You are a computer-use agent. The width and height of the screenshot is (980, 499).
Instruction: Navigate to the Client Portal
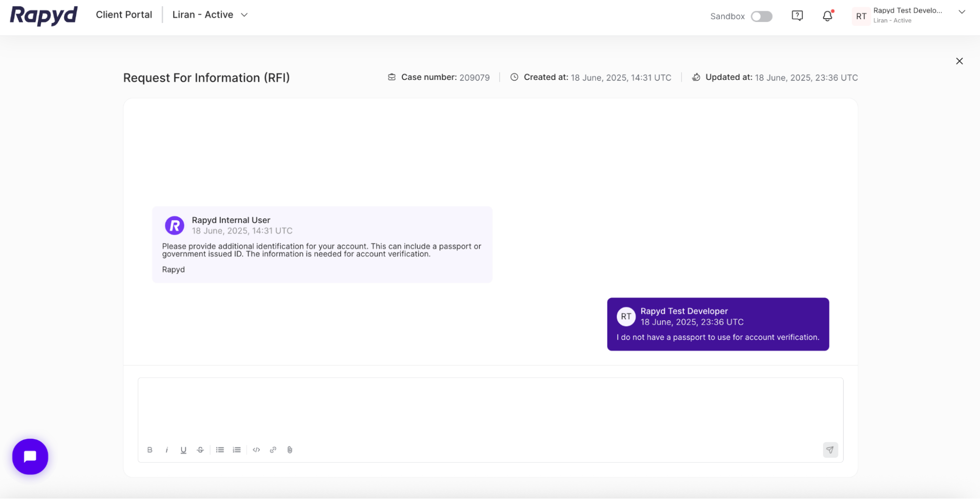124,15
